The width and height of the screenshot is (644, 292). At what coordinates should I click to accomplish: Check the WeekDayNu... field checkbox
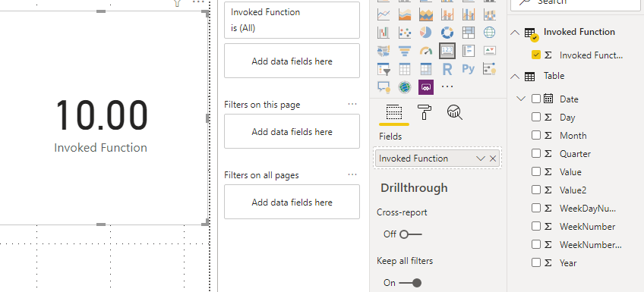tap(536, 208)
